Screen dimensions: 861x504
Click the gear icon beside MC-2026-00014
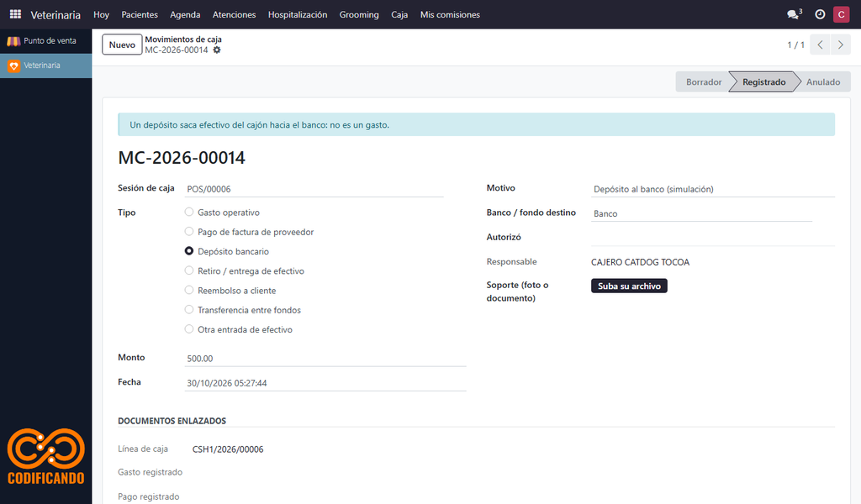(217, 50)
